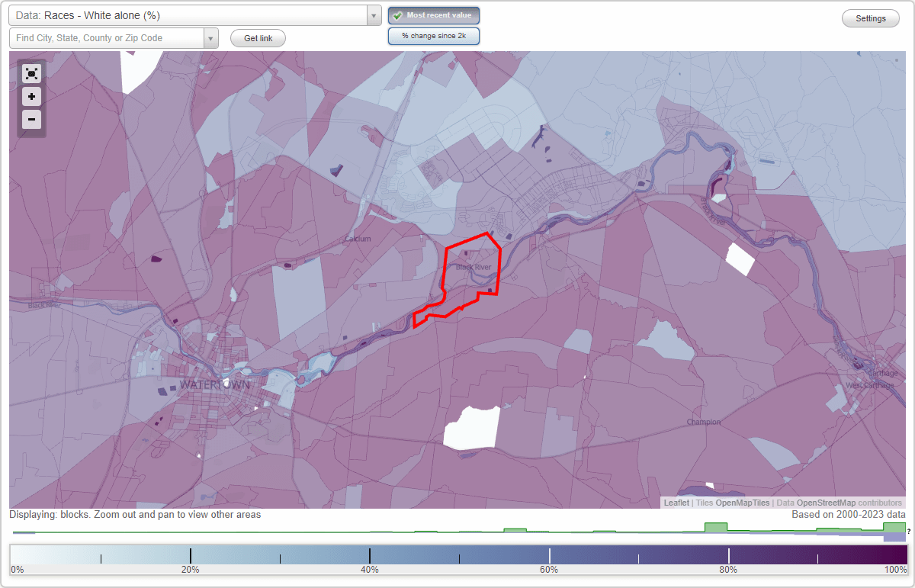Click the West Carthage map label
This screenshot has width=915, height=588.
coord(869,385)
